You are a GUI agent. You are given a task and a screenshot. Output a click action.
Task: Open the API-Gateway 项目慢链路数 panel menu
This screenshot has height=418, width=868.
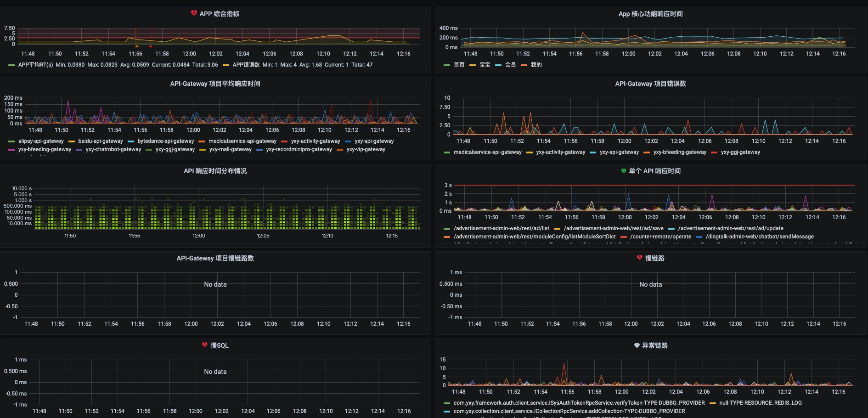point(215,258)
